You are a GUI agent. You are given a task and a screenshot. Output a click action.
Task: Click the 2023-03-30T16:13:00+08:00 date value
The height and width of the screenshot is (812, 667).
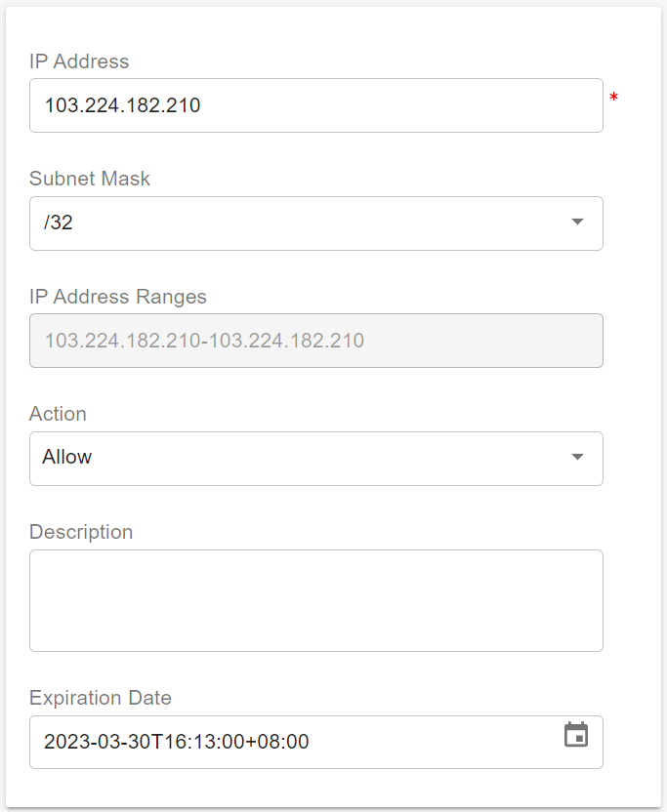point(177,742)
